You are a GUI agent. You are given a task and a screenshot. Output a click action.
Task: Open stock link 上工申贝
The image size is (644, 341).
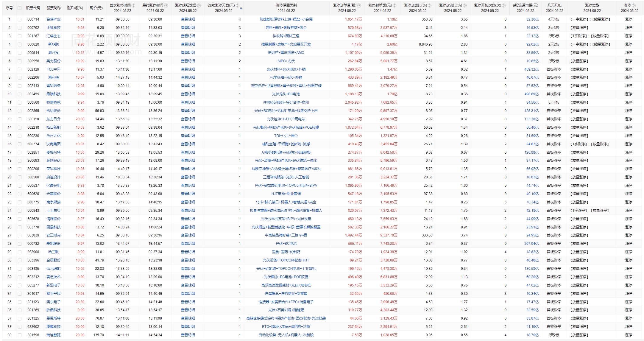[x=54, y=211]
